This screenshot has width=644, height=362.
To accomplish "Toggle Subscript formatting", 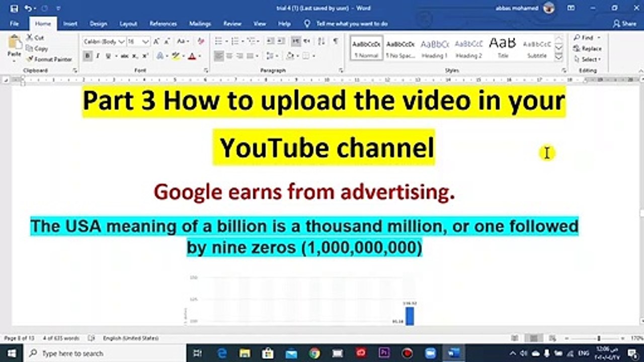I will pos(135,56).
